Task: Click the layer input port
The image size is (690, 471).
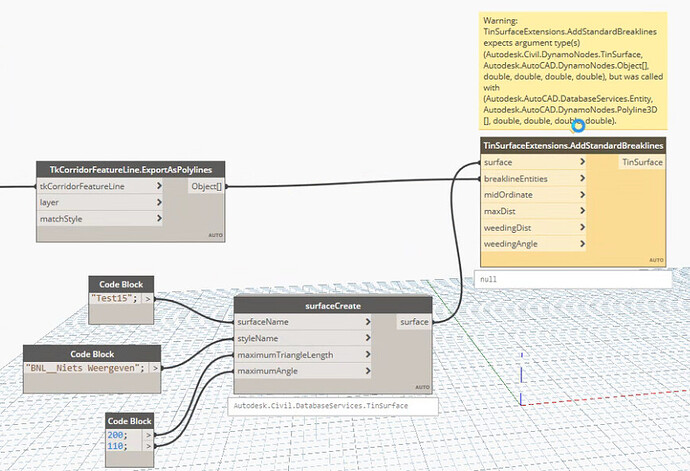Action: (x=100, y=202)
